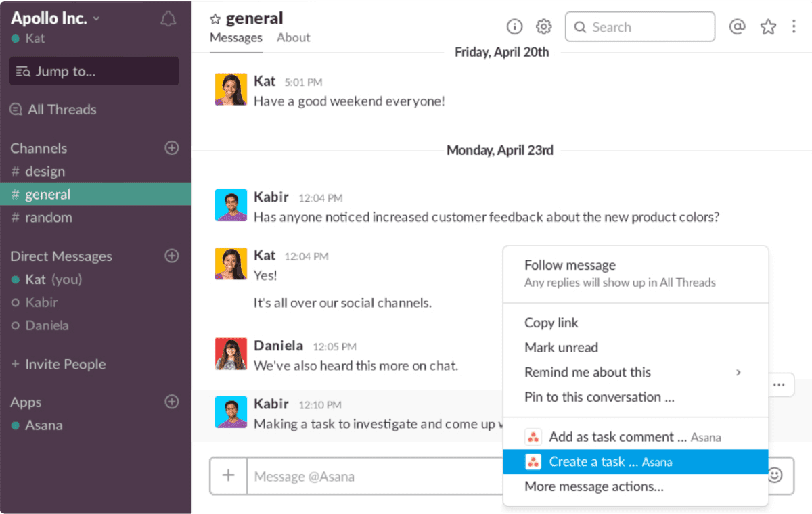
Task: Click the plus icon to attach a file
Action: (228, 475)
